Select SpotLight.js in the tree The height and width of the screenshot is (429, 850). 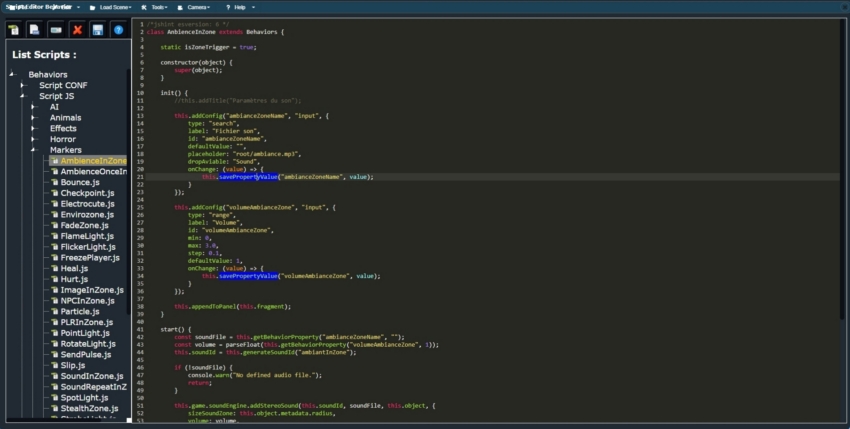click(85, 398)
